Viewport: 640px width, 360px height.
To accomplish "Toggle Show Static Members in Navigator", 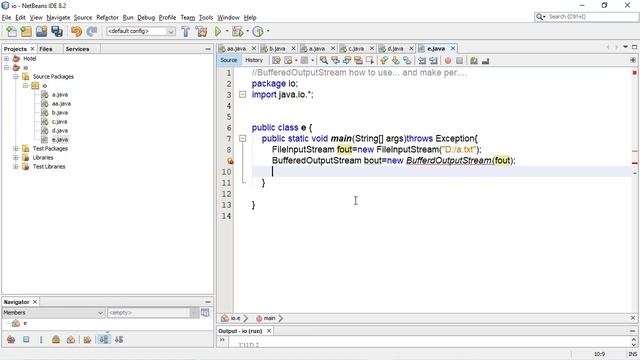I will [41, 340].
